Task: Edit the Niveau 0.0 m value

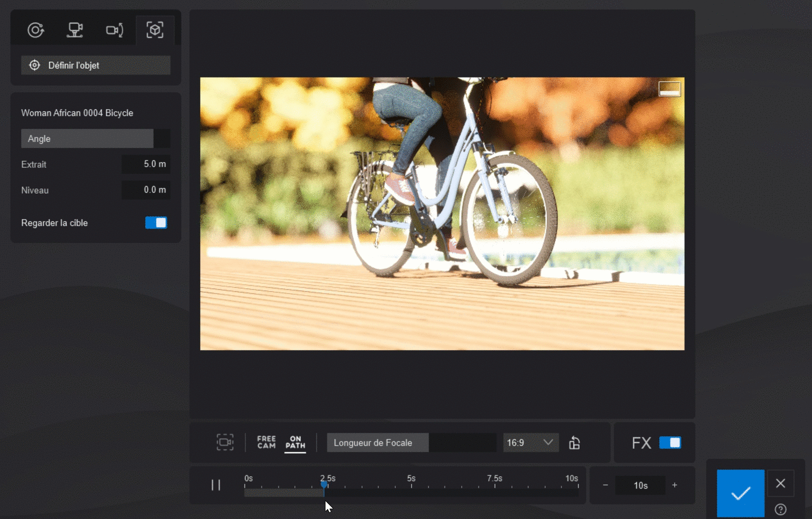Action: (146, 190)
